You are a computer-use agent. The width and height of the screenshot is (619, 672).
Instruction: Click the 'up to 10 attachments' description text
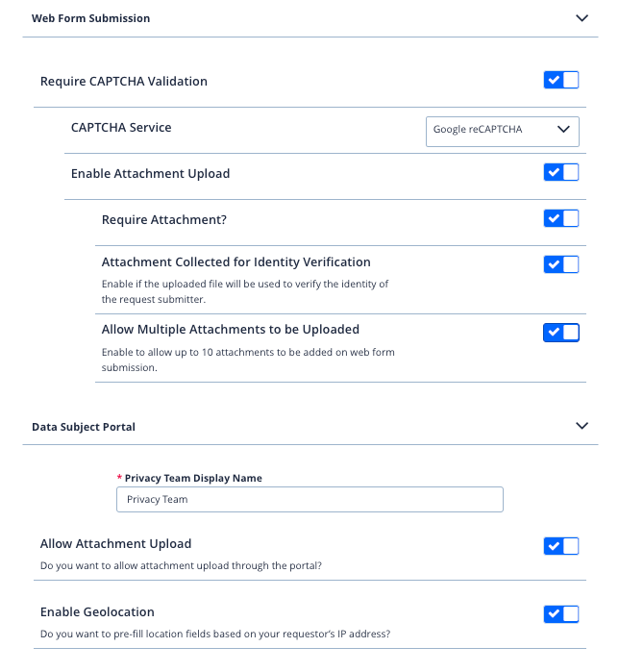(x=248, y=360)
